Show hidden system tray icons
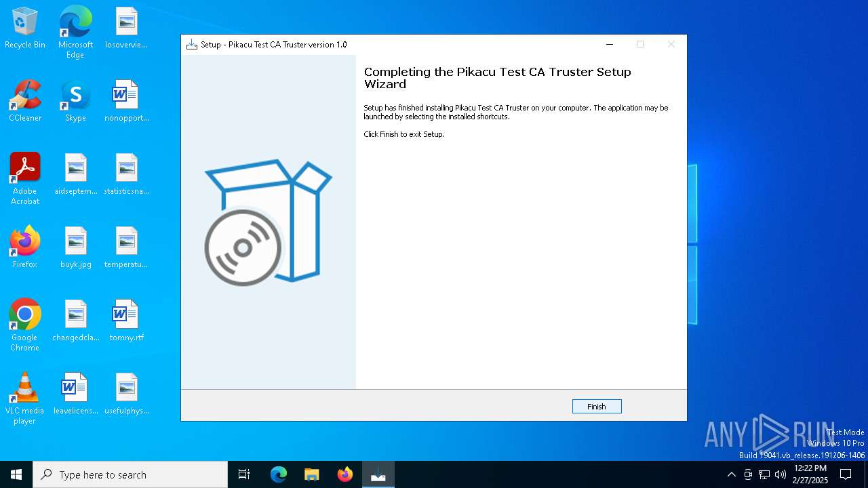This screenshot has height=488, width=868. [731, 474]
